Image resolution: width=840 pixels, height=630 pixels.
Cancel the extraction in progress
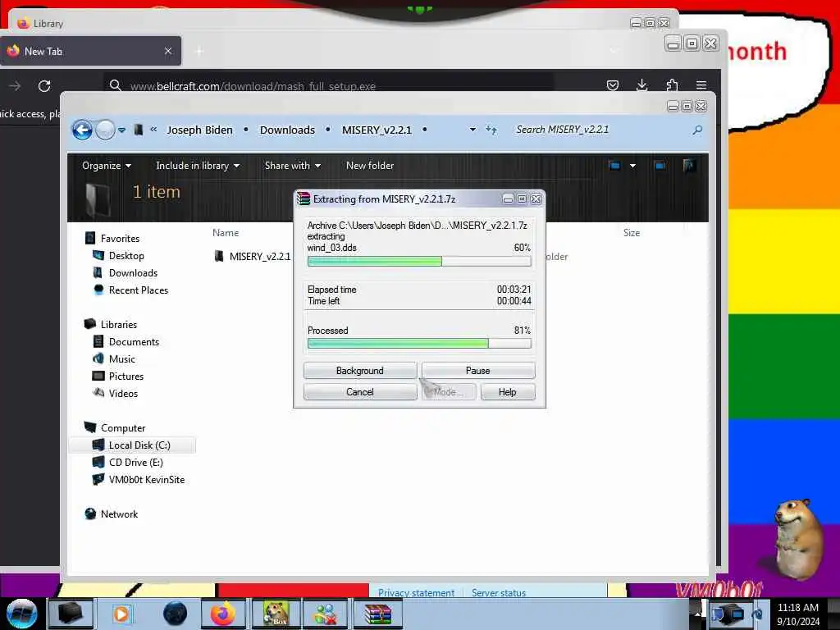click(360, 392)
